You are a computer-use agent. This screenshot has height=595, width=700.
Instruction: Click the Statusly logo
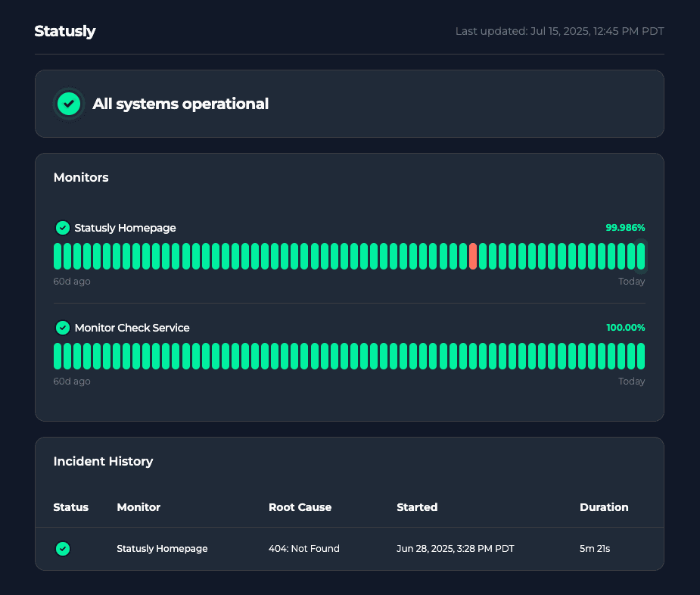tap(64, 31)
